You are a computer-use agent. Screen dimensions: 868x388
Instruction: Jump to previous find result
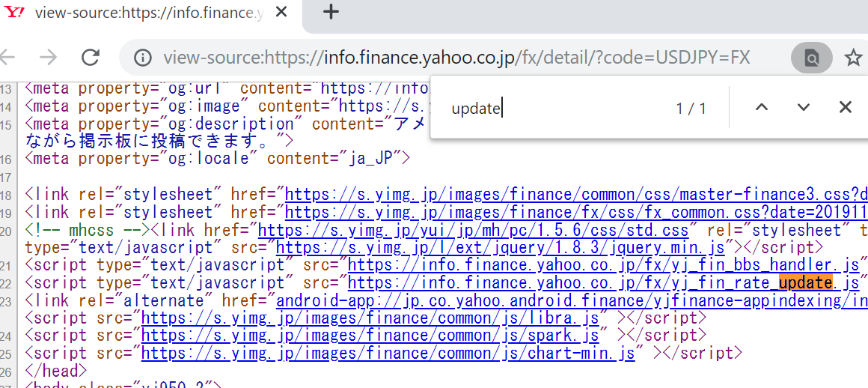762,108
